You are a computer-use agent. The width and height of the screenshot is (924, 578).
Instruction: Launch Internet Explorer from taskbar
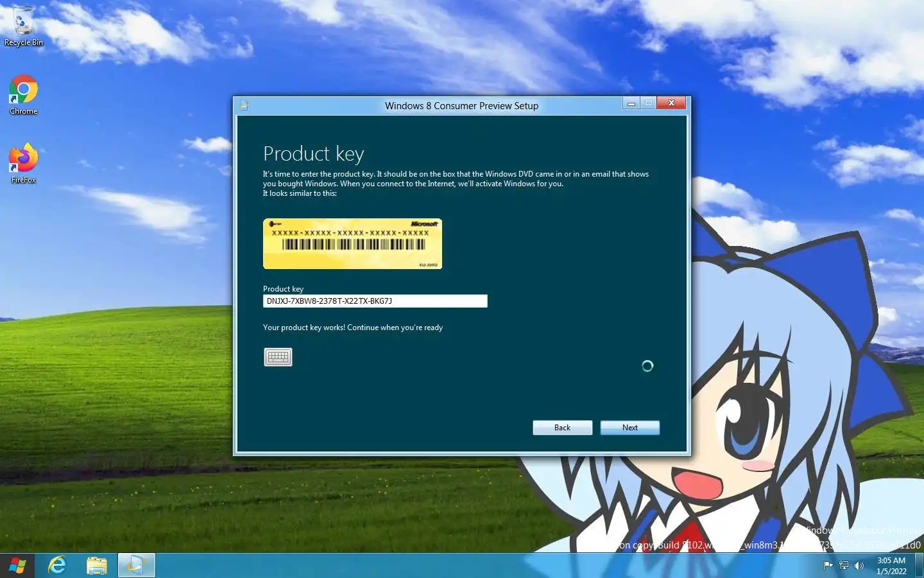pos(58,566)
